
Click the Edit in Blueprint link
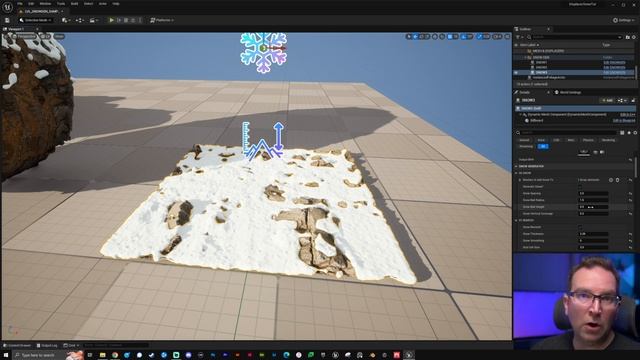pyautogui.click(x=624, y=120)
